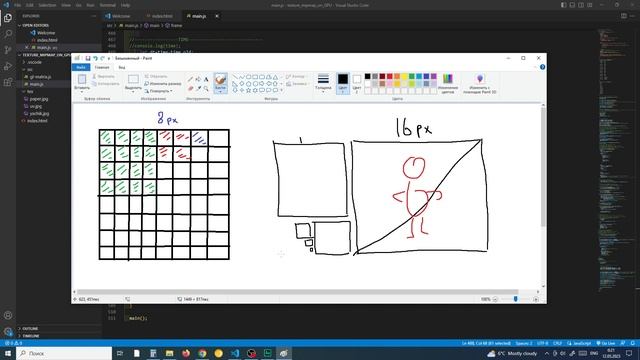Click Resize button in Paint ribbon
The height and width of the screenshot is (360, 640).
[x=162, y=84]
